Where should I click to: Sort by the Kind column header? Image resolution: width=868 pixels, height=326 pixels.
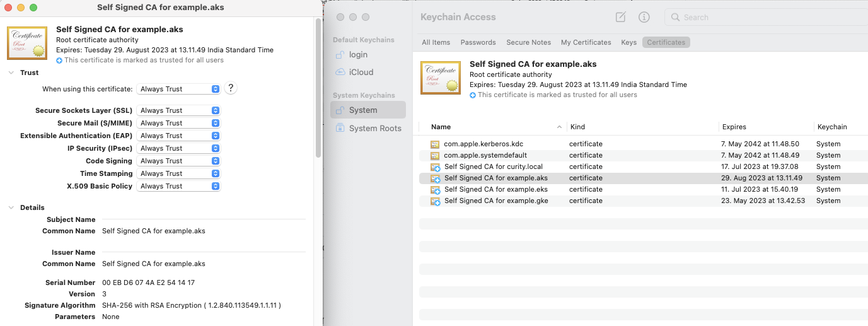point(577,127)
